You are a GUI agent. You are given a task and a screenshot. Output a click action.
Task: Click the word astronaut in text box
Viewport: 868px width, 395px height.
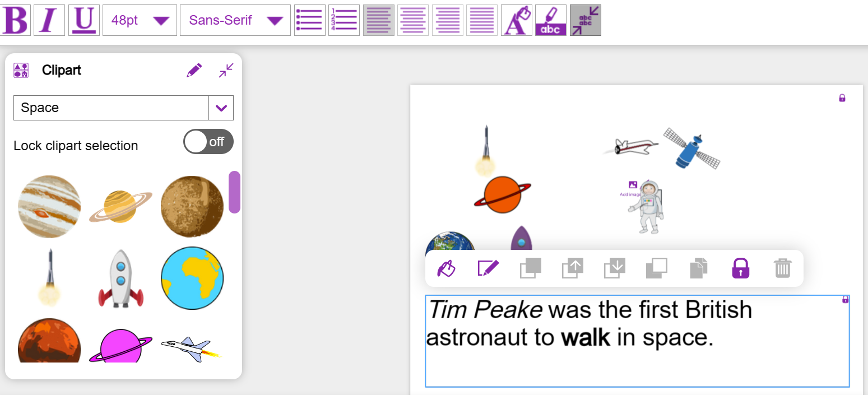pyautogui.click(x=477, y=338)
